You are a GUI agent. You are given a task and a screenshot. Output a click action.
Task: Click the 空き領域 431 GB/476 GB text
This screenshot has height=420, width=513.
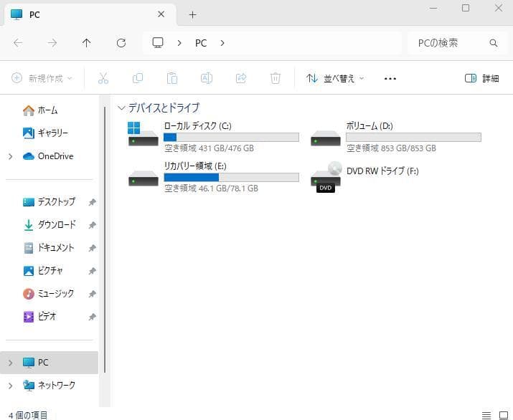[209, 148]
